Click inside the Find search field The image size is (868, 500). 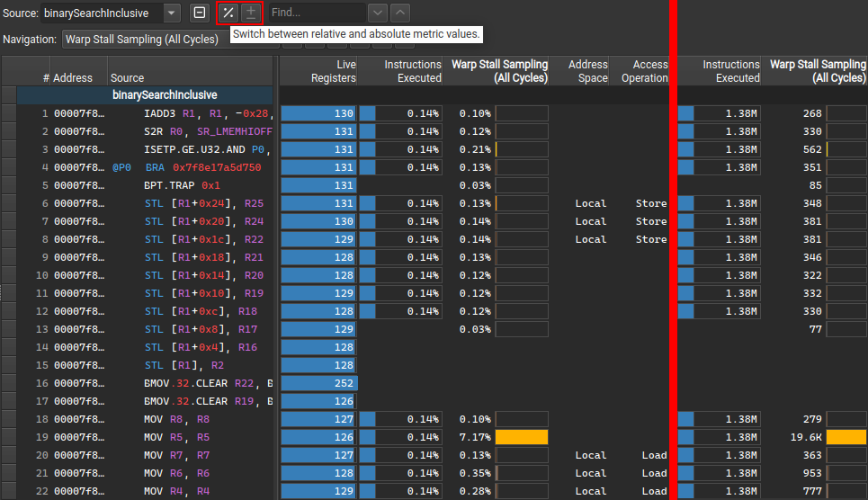pyautogui.click(x=315, y=13)
